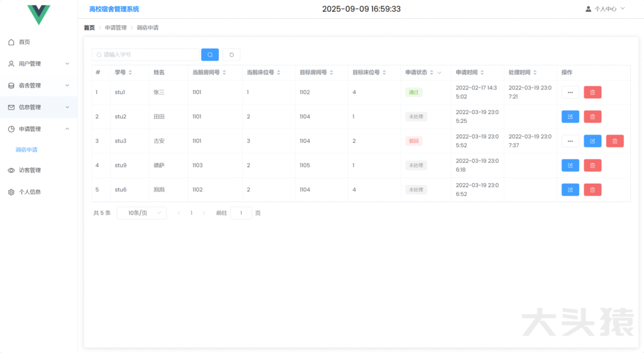Click the 前往 page number input
The image size is (644, 353).
tap(241, 213)
